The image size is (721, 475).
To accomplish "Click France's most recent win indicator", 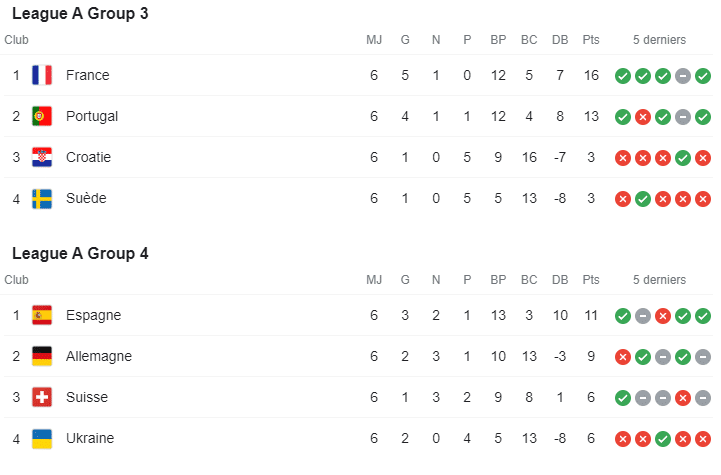I will tap(703, 76).
